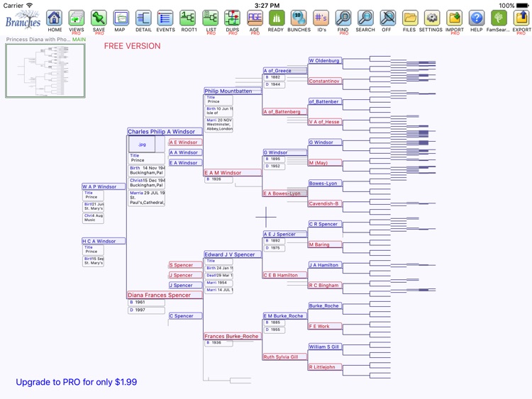Click the IMPORT pro icon
This screenshot has width=532, height=399.
point(454,18)
